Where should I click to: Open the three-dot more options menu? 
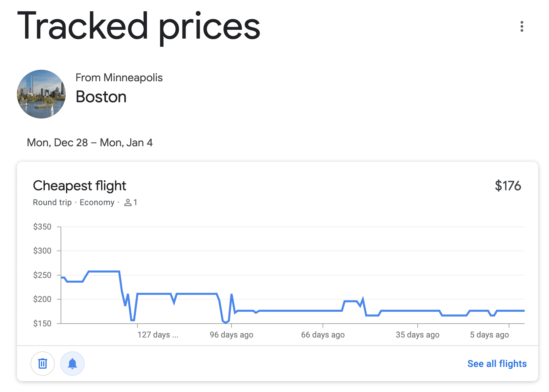point(522,26)
